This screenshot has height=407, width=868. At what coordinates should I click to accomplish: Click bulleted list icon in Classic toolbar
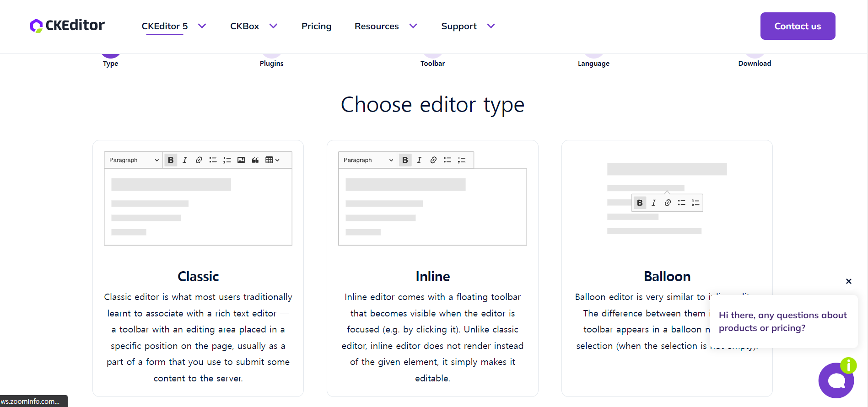213,160
